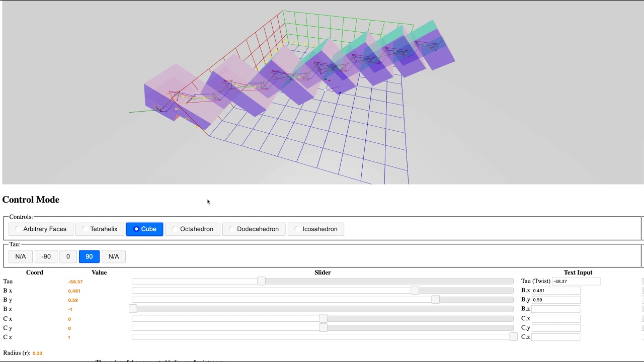Click the B.x text input field

(x=555, y=291)
